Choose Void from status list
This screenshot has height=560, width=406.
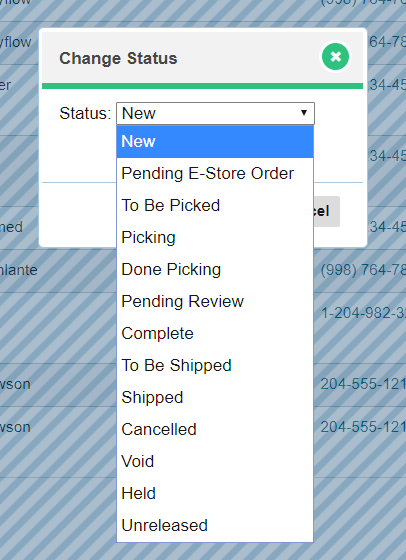[x=215, y=461]
